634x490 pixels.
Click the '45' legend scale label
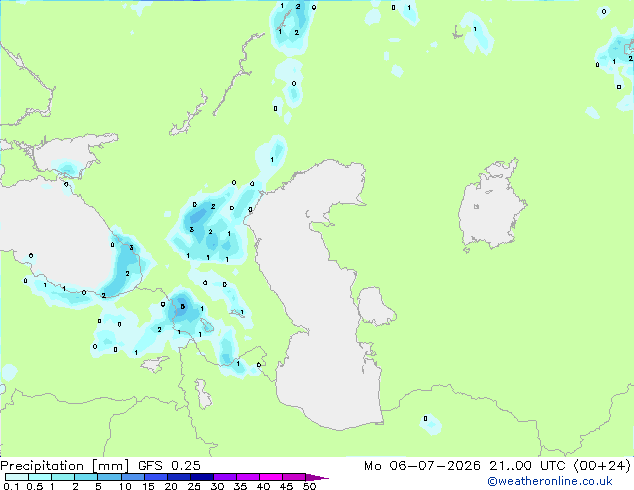coord(286,486)
